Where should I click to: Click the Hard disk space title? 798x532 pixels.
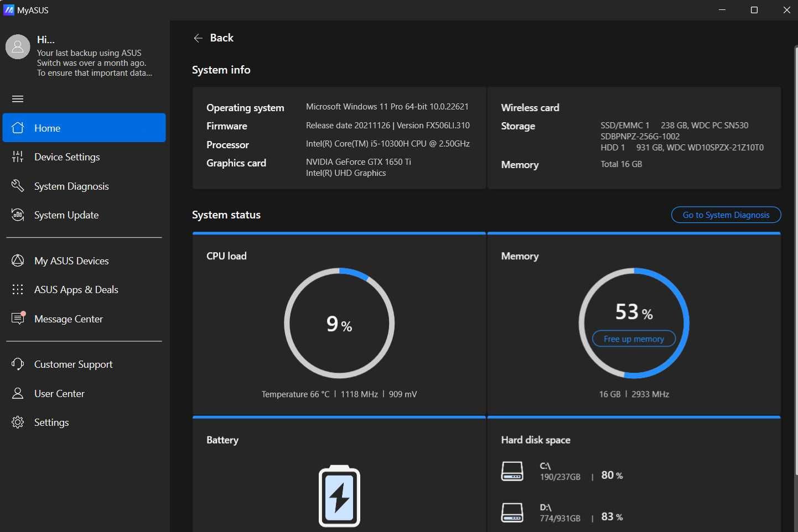pyautogui.click(x=536, y=440)
